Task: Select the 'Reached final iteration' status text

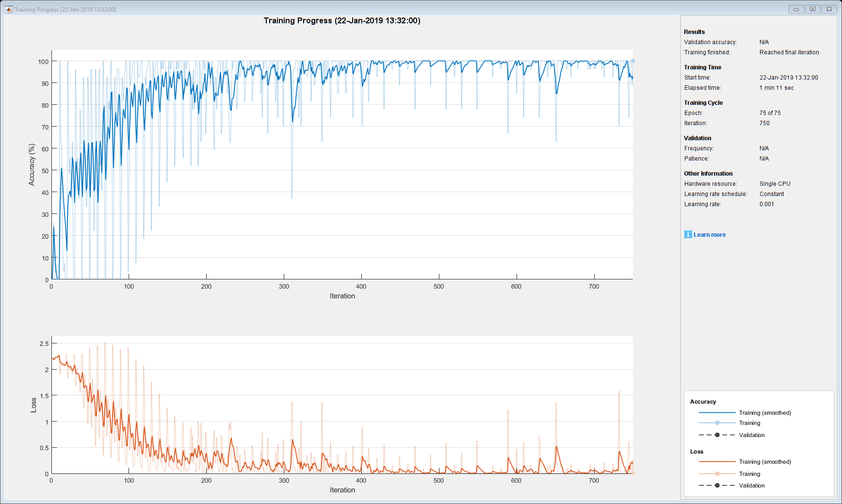Action: coord(789,52)
